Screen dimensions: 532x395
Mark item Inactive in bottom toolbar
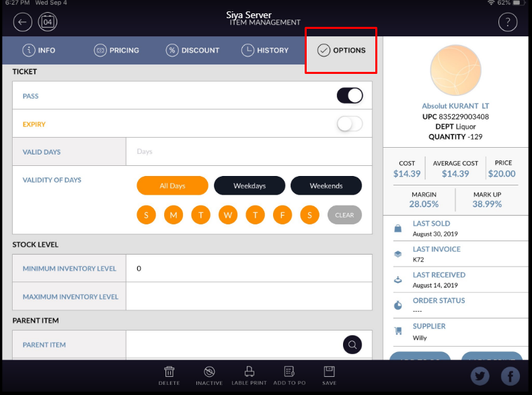(x=208, y=375)
